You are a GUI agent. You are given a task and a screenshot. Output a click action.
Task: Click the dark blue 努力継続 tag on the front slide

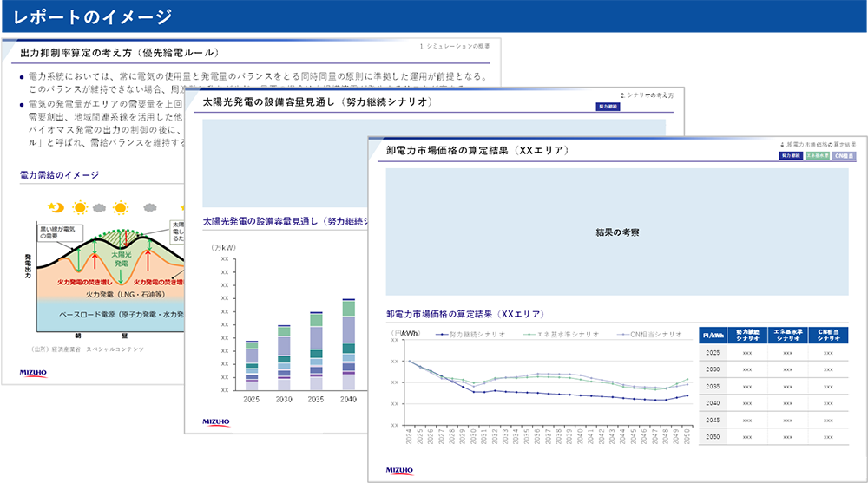pos(791,156)
